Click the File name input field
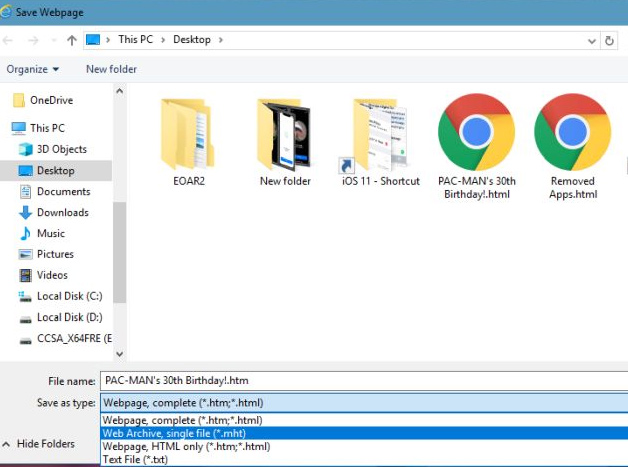The width and height of the screenshot is (628, 467). (364, 381)
